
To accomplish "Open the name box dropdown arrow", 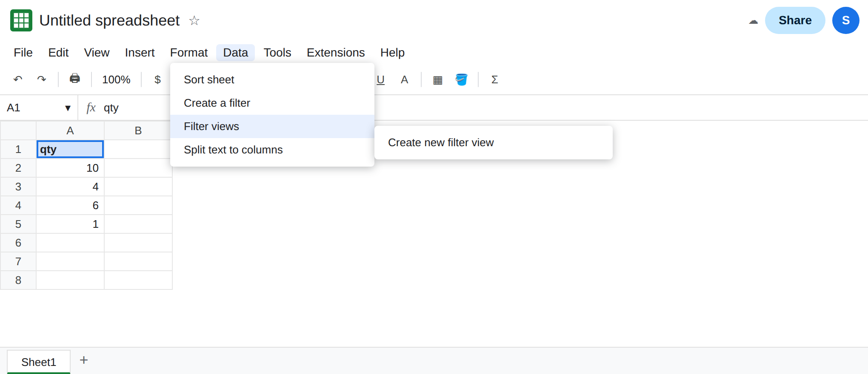I will (68, 108).
